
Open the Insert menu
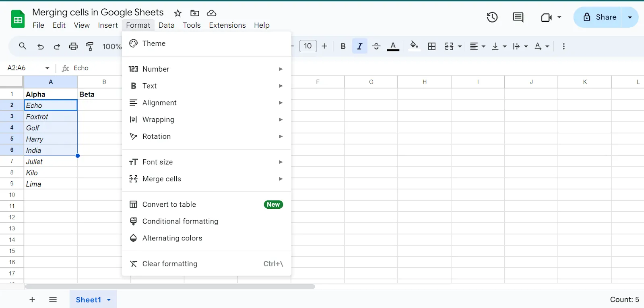tap(108, 25)
